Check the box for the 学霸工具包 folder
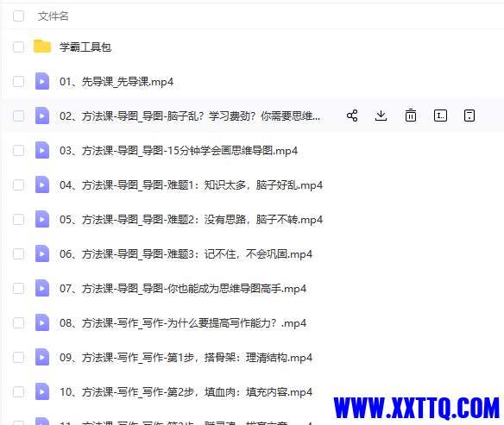The image size is (504, 425). (18, 47)
